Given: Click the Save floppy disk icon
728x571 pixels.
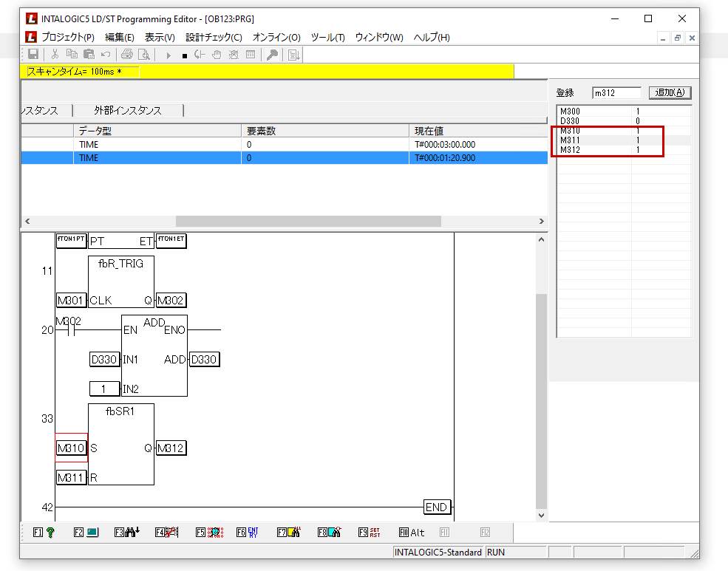Looking at the screenshot, I should click(x=33, y=54).
